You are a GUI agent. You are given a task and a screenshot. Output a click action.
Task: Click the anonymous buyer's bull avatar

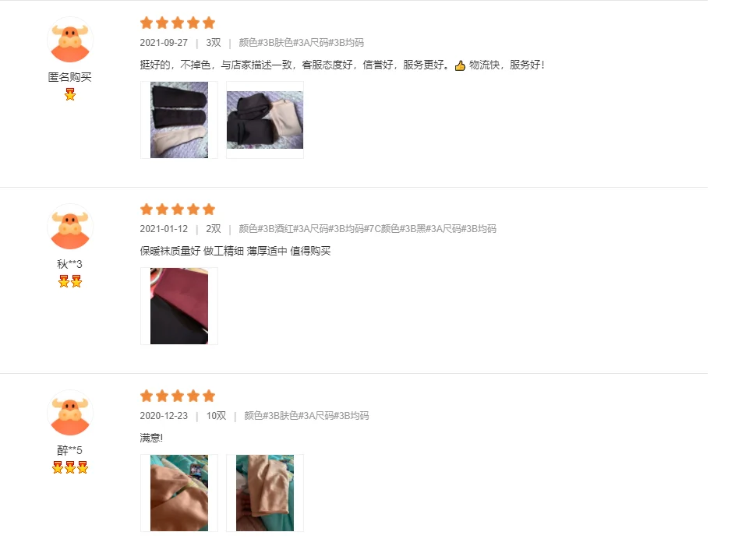(70, 40)
